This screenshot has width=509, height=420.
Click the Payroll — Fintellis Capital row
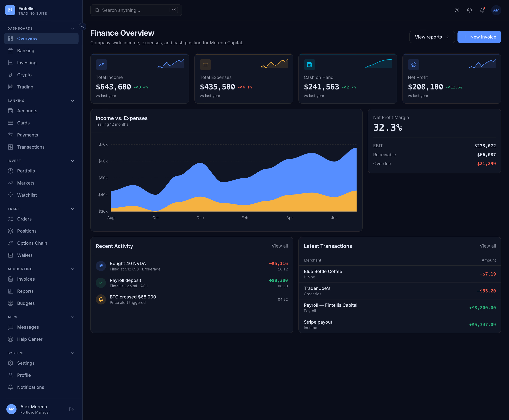tap(400, 308)
